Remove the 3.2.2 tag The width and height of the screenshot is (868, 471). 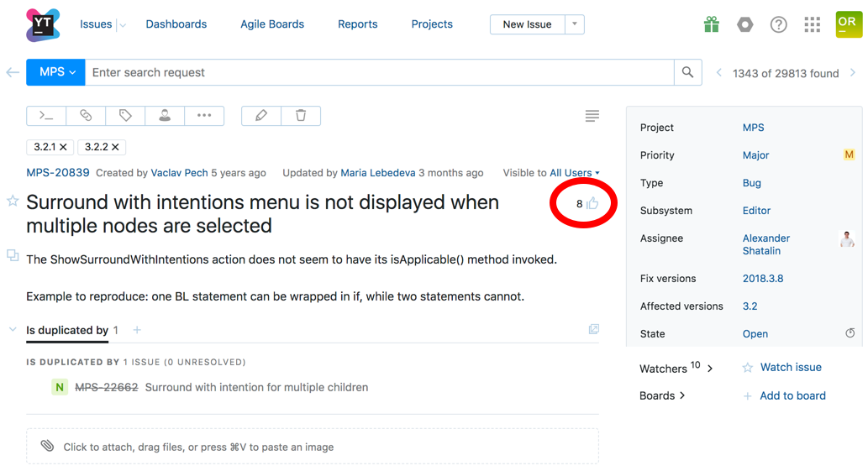(x=115, y=147)
